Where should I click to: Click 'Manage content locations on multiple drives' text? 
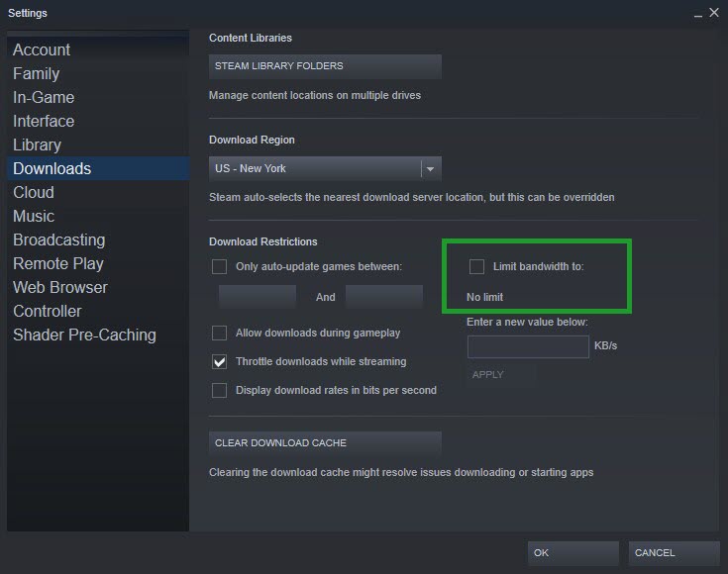click(x=315, y=95)
